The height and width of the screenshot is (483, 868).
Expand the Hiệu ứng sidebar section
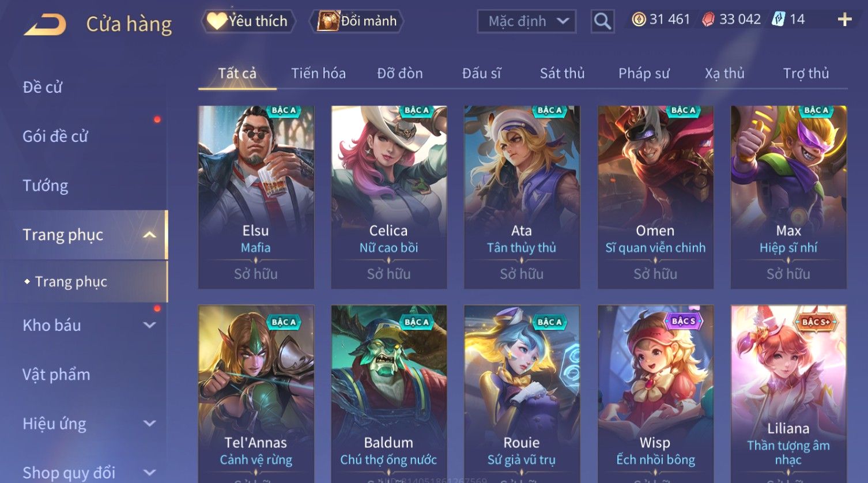[x=150, y=424]
